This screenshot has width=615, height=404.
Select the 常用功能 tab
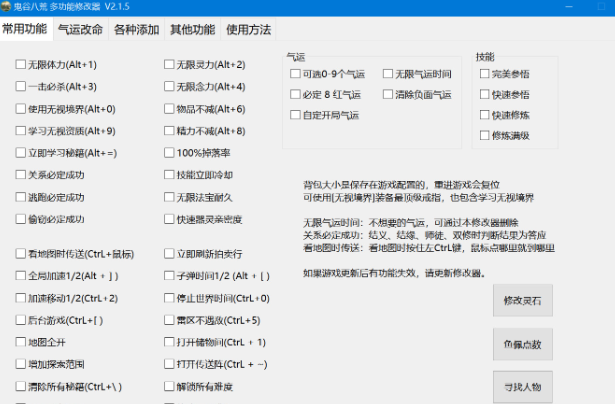(x=25, y=29)
